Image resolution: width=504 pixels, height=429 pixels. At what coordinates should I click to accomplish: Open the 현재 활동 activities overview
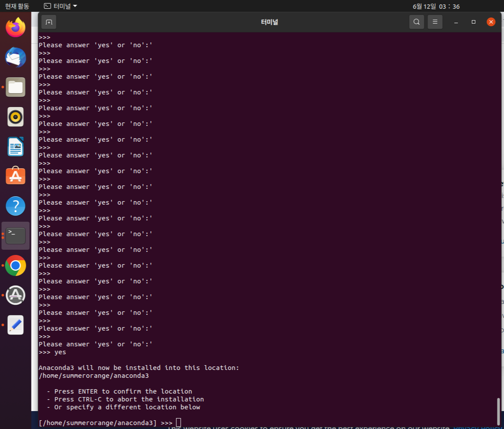coord(17,6)
